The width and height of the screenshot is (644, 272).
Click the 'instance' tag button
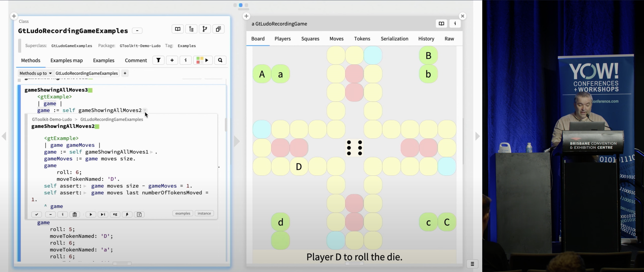(x=204, y=213)
